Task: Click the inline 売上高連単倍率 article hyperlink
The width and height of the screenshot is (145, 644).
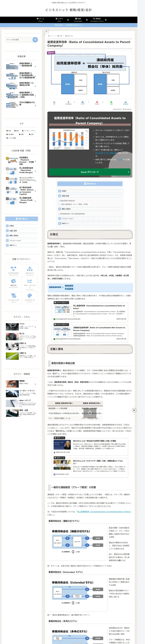Action: point(104,512)
